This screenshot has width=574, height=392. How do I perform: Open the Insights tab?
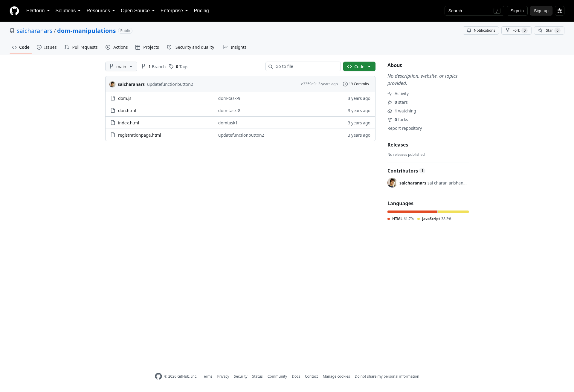235,47
